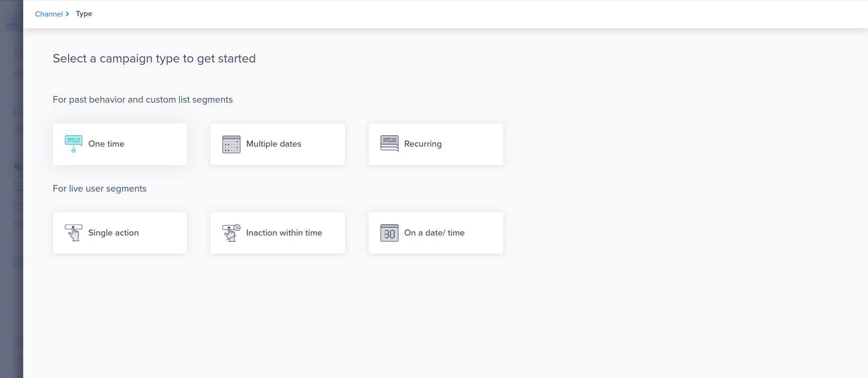868x378 pixels.
Task: Click the audience/users icon in the sidebar
Action: pos(18,129)
